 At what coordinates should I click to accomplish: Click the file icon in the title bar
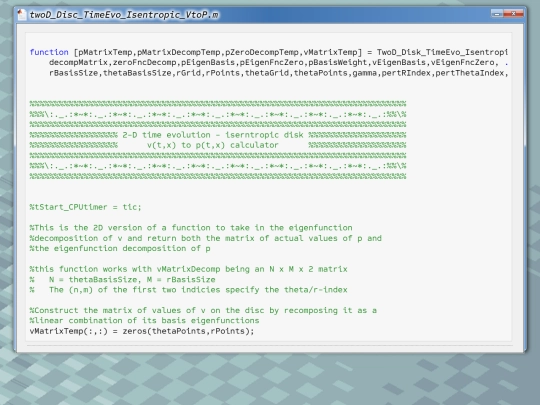click(x=21, y=14)
